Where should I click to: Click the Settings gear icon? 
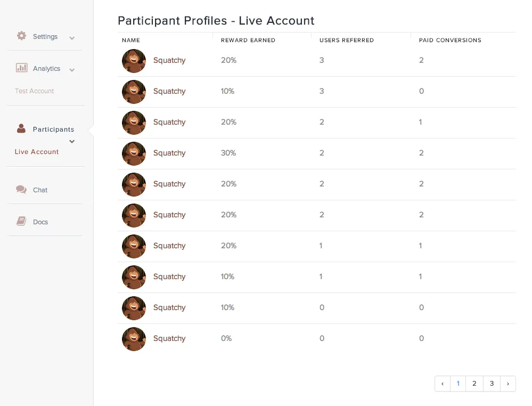[21, 36]
